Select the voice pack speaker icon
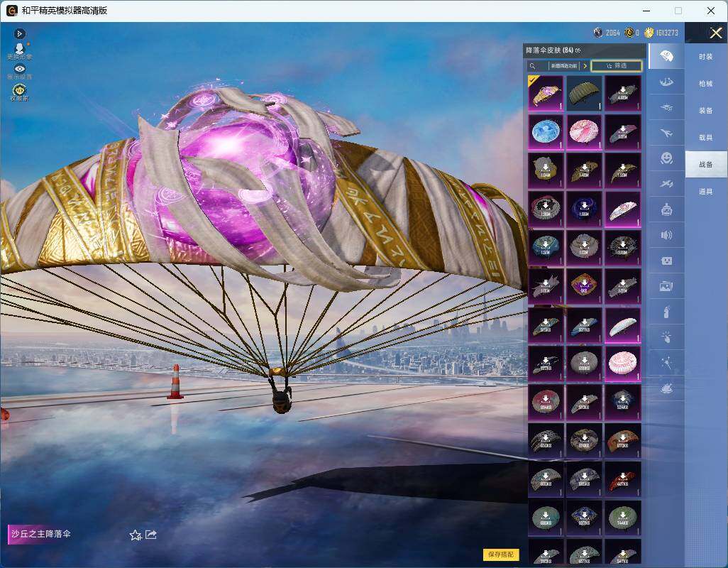 tap(666, 235)
